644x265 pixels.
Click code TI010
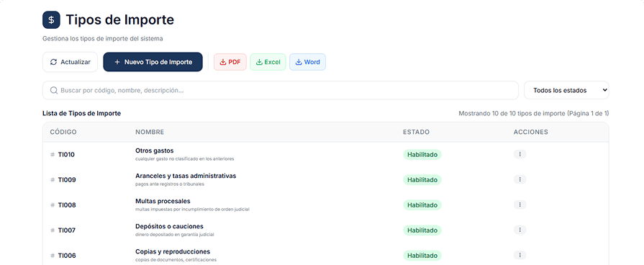tap(66, 155)
